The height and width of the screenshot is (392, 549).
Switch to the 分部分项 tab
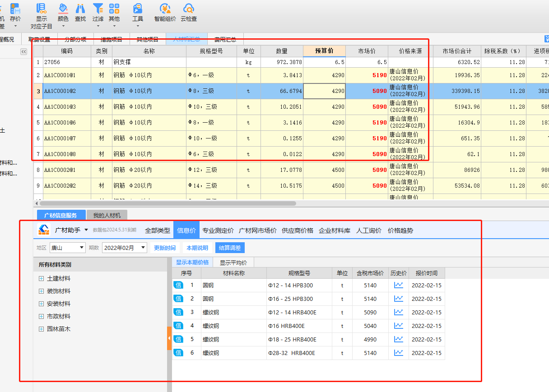click(75, 39)
